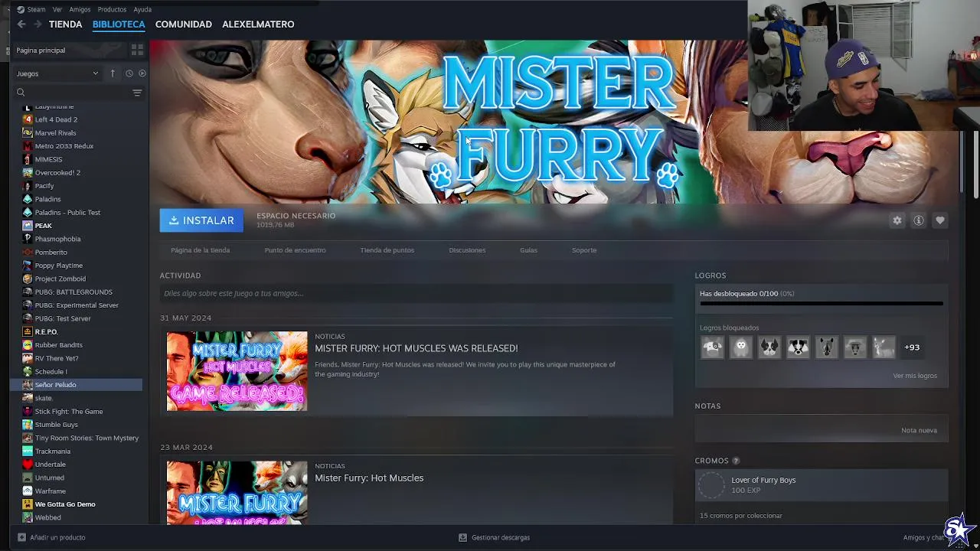Image resolution: width=980 pixels, height=551 pixels.
Task: Click the achievements progress bar
Action: [822, 304]
